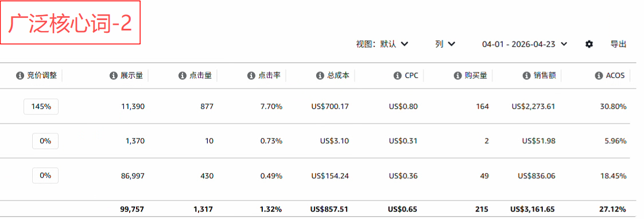The width and height of the screenshot is (644, 219).
Task: Select ACOS value 30.80%
Action: coord(613,106)
